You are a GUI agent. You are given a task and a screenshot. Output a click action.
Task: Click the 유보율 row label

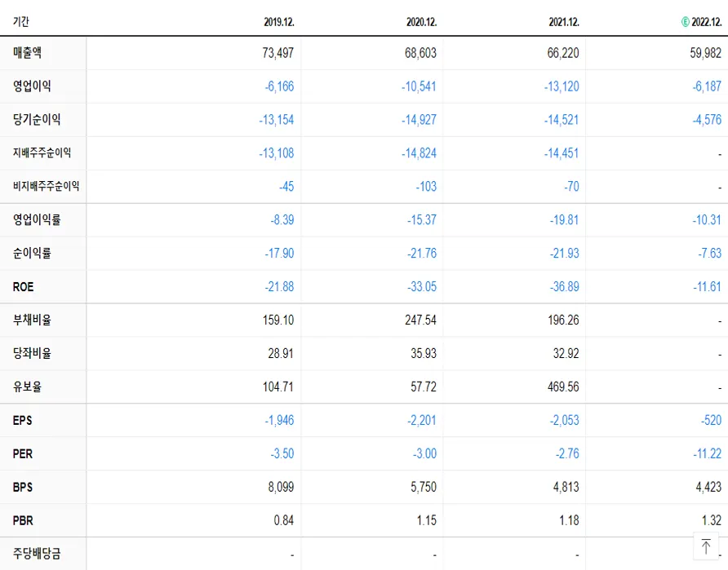pyautogui.click(x=28, y=387)
